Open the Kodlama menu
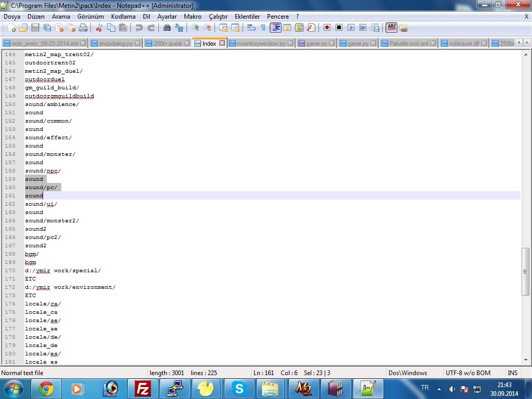 click(123, 16)
